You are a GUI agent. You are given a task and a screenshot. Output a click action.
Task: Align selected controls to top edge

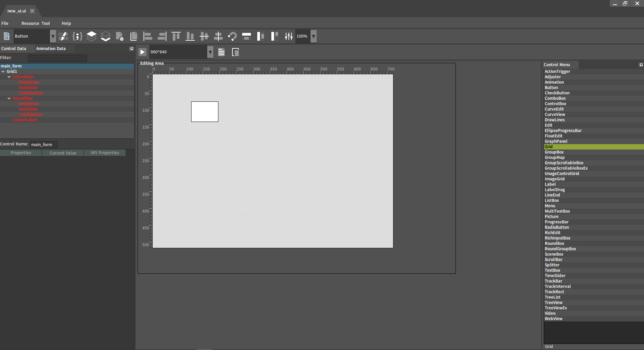[x=176, y=36]
